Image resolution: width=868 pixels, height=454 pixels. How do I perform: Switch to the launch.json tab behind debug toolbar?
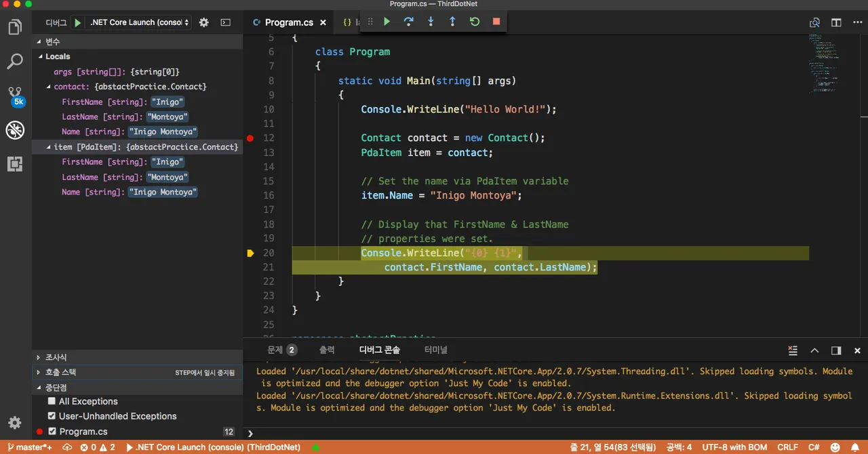[x=347, y=22]
